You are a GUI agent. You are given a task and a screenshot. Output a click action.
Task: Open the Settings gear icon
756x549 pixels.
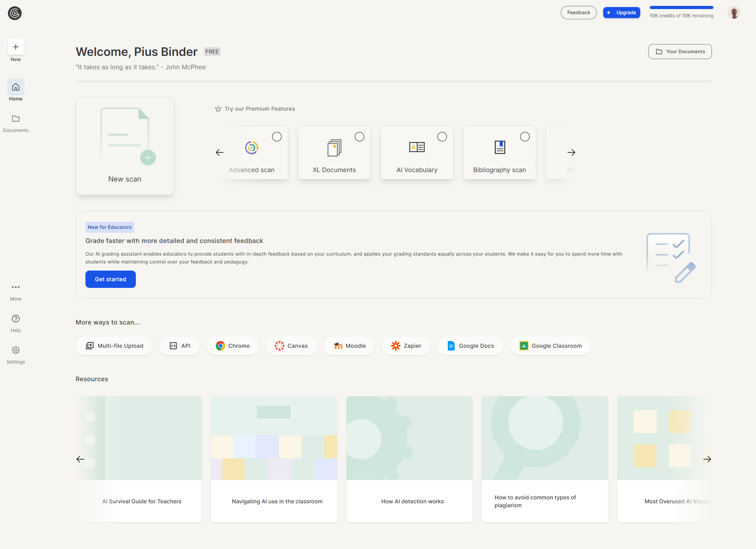(16, 351)
